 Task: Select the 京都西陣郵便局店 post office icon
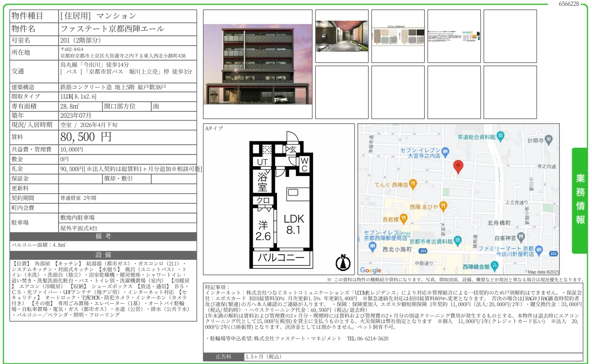pos(372,245)
